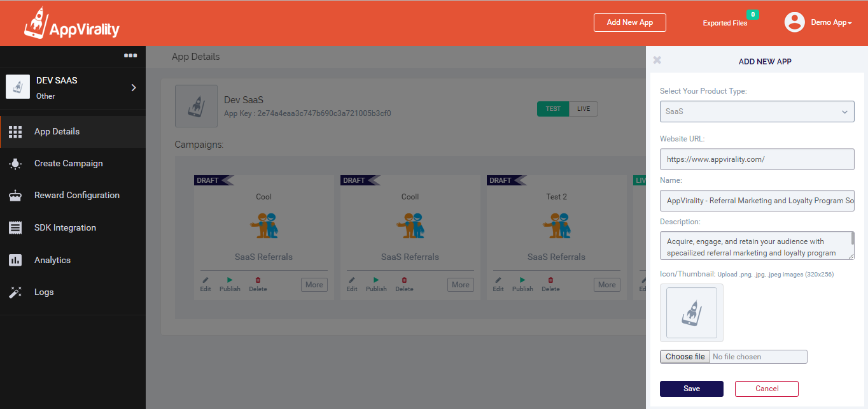Click the Save button

point(692,389)
